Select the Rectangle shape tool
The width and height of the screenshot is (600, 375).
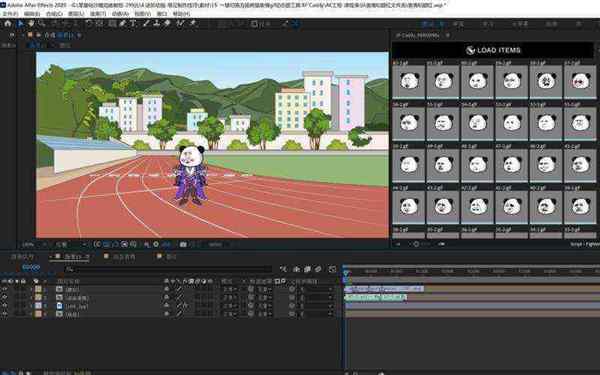point(112,24)
